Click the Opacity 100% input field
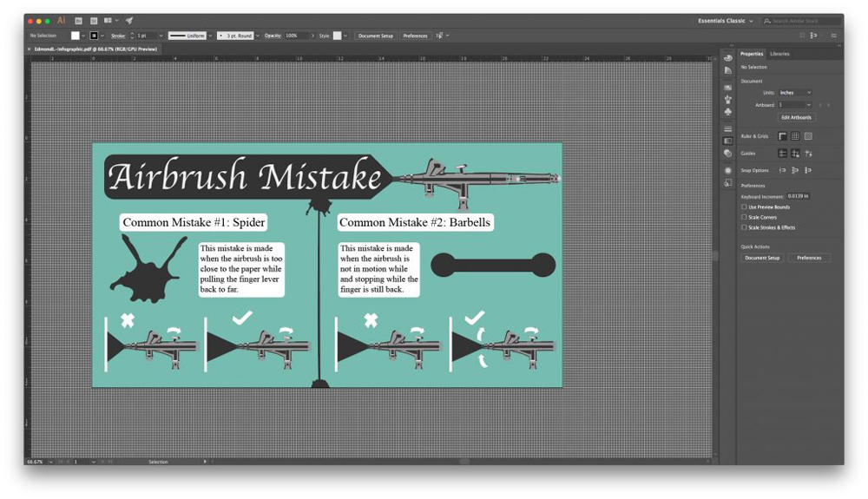This screenshot has width=868, height=499. [296, 36]
